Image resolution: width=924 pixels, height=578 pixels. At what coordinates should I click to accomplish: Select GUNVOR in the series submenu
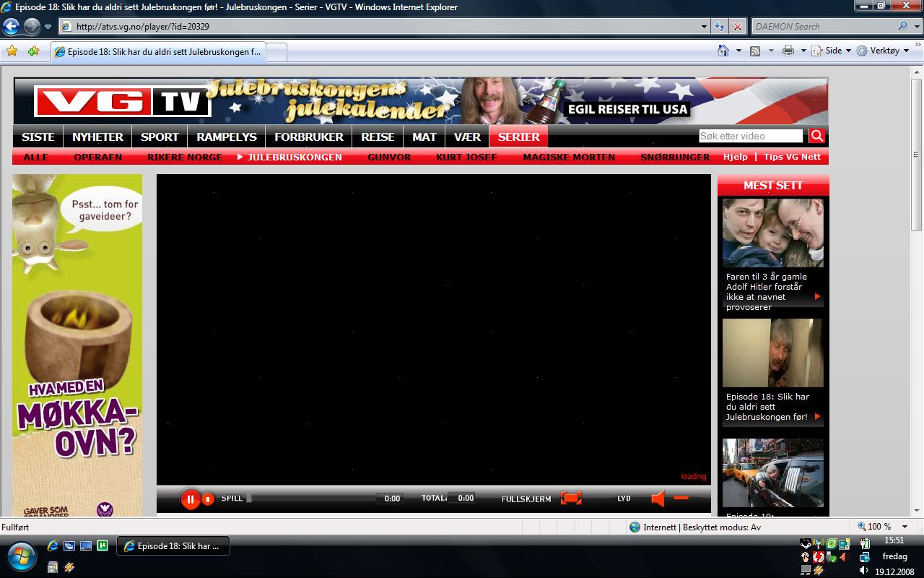pyautogui.click(x=389, y=157)
